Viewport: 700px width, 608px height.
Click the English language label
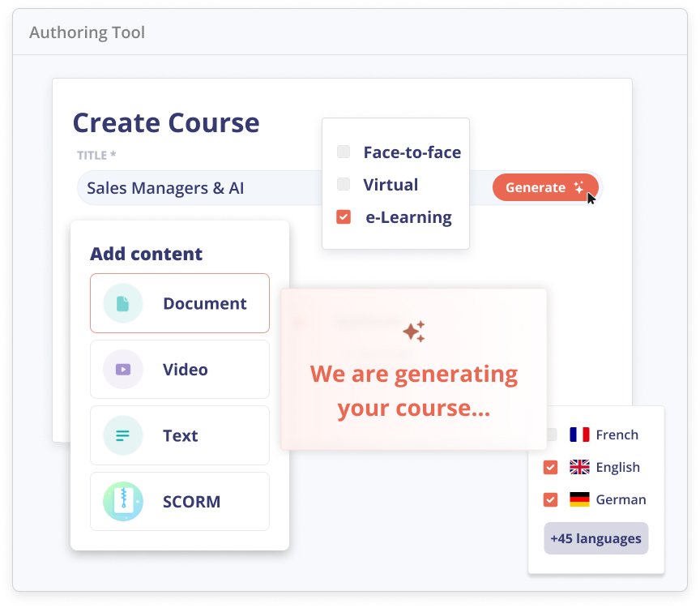[x=618, y=467]
